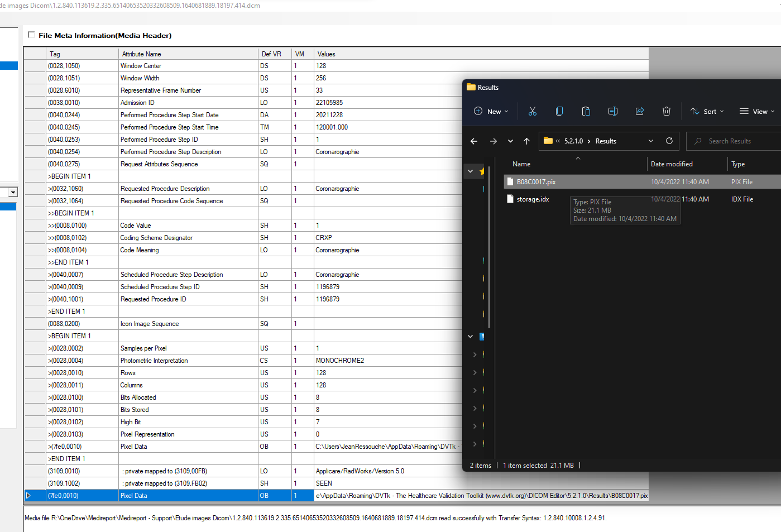Go forward with the Explorer forward arrow
The height and width of the screenshot is (532, 781).
pyautogui.click(x=493, y=141)
